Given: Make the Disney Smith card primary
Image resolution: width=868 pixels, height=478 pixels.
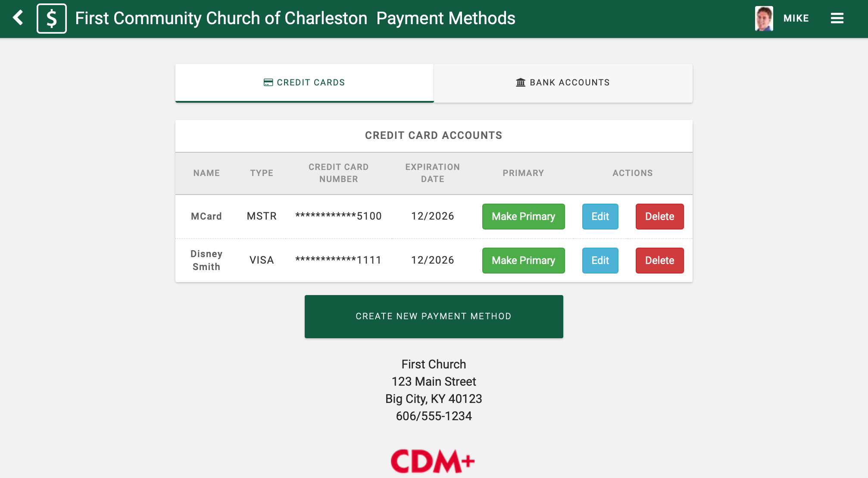Looking at the screenshot, I should pos(523,261).
